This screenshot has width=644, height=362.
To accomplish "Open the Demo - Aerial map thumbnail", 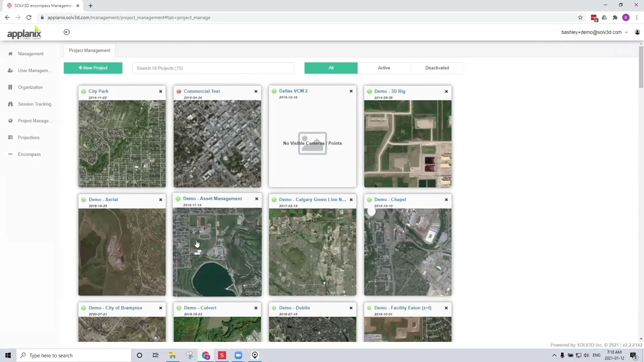I will point(122,252).
